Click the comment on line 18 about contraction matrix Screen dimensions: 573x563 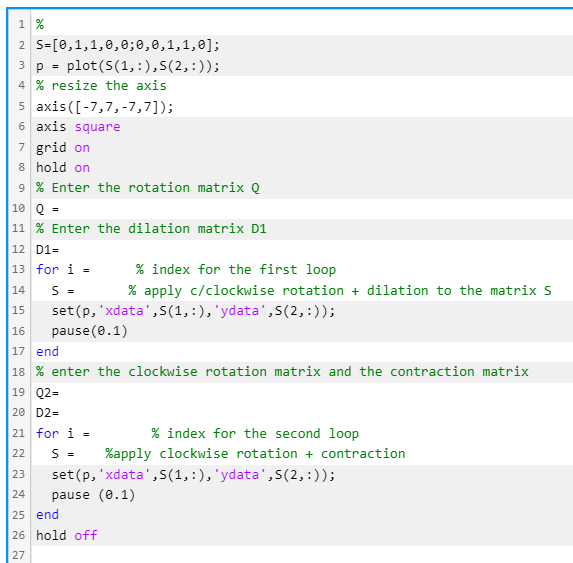point(282,372)
